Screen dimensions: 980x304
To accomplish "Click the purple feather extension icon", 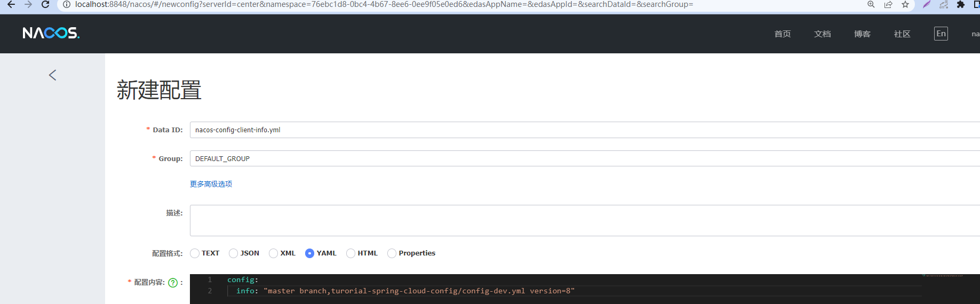I will click(x=927, y=4).
